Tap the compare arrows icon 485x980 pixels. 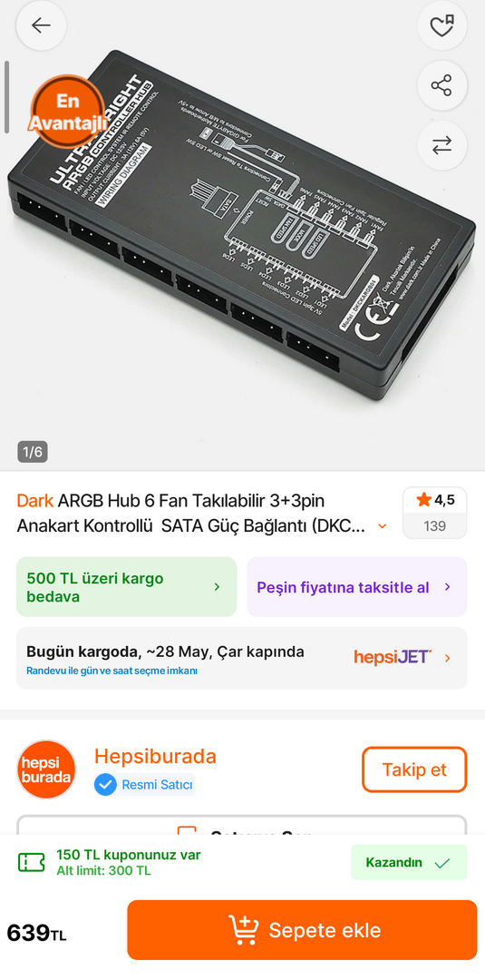pyautogui.click(x=441, y=145)
